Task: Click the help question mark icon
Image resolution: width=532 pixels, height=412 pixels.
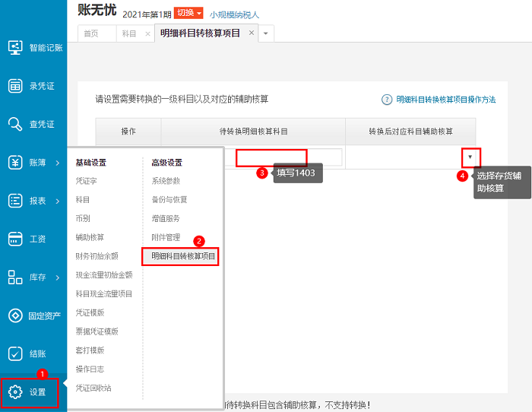Action: pyautogui.click(x=387, y=100)
